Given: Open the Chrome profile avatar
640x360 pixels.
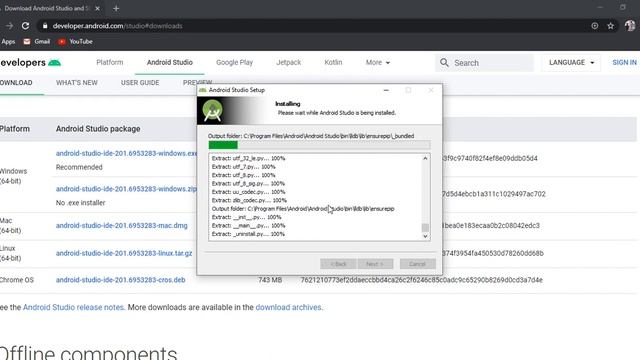Looking at the screenshot, I should 630,26.
